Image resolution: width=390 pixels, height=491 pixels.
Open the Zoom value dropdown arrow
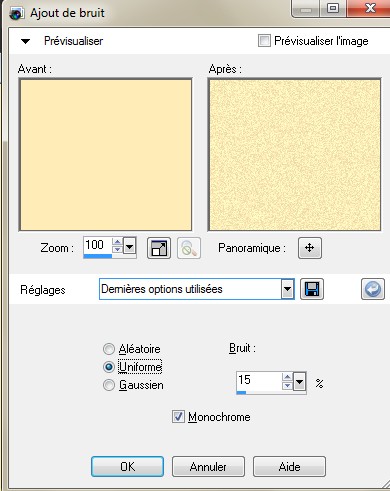[129, 247]
